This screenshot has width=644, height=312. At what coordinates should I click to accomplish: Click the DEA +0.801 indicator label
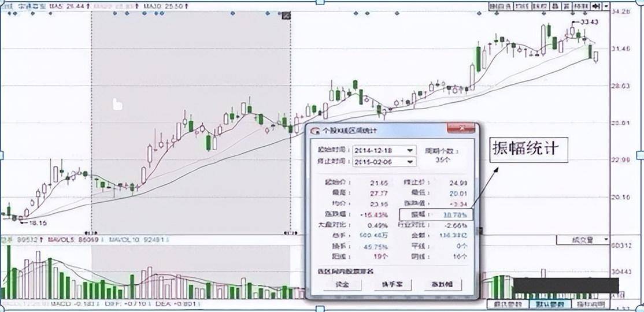pyautogui.click(x=178, y=304)
